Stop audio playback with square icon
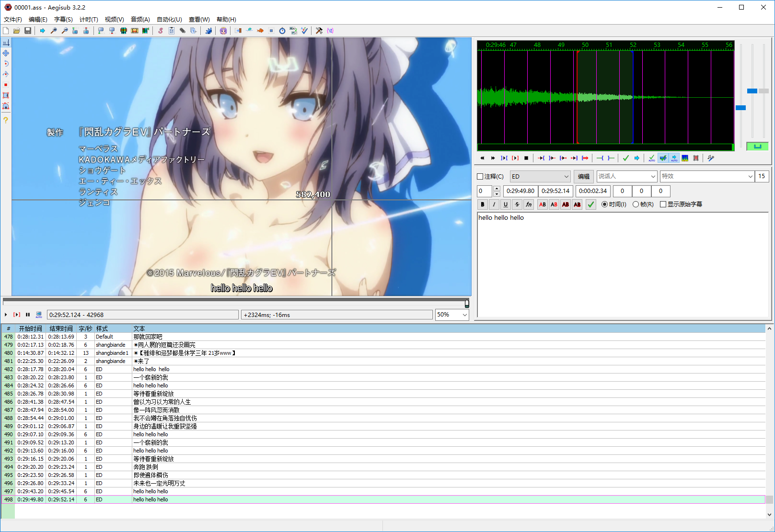This screenshot has height=532, width=775. [526, 158]
